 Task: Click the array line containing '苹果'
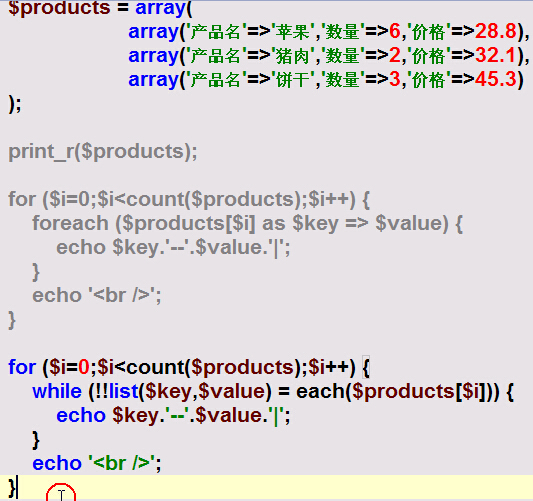[x=329, y=32]
